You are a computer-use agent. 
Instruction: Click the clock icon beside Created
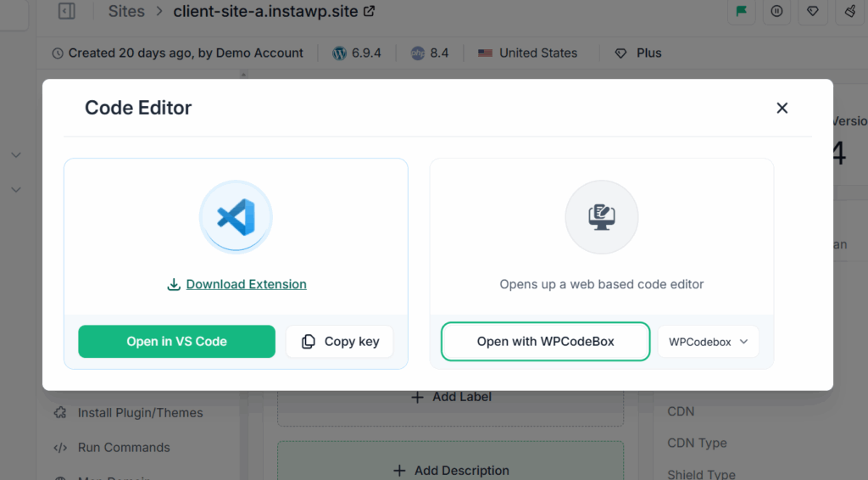coord(58,53)
